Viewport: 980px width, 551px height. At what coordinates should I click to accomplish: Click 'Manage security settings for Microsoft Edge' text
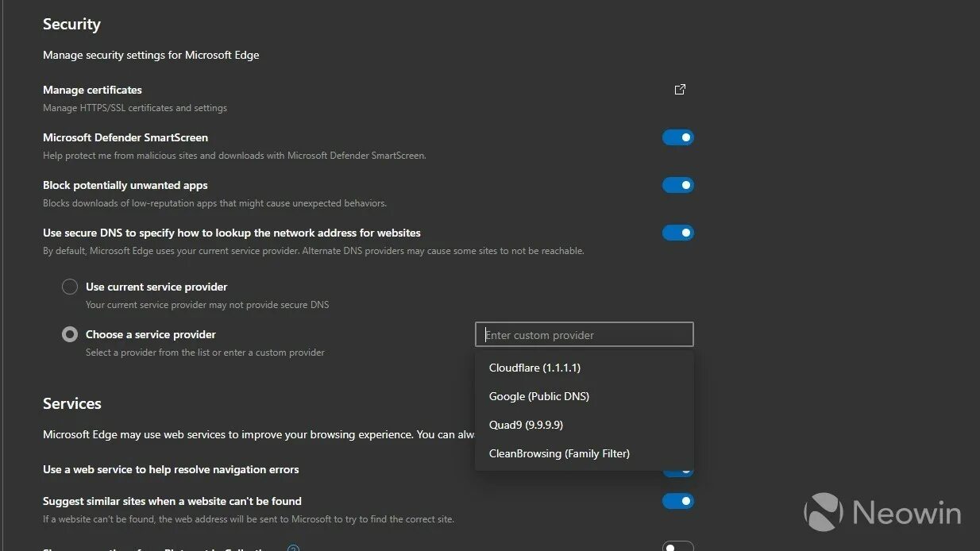pyautogui.click(x=151, y=55)
